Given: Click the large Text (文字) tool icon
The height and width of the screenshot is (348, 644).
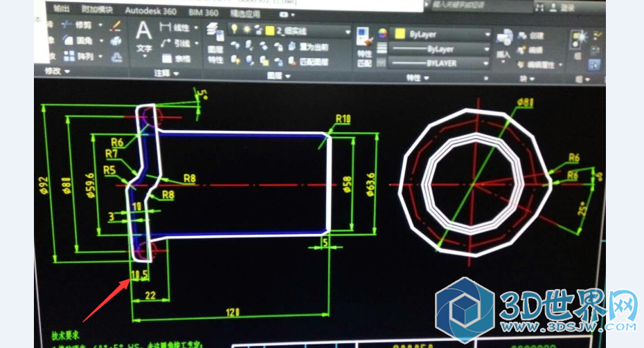Looking at the screenshot, I should [144, 31].
